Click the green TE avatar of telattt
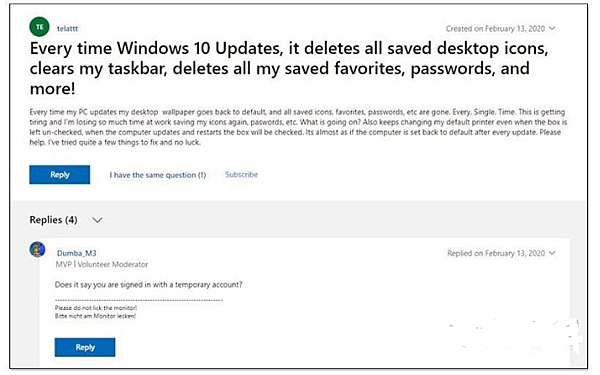Image resolution: width=600 pixels, height=375 pixels. [39, 27]
